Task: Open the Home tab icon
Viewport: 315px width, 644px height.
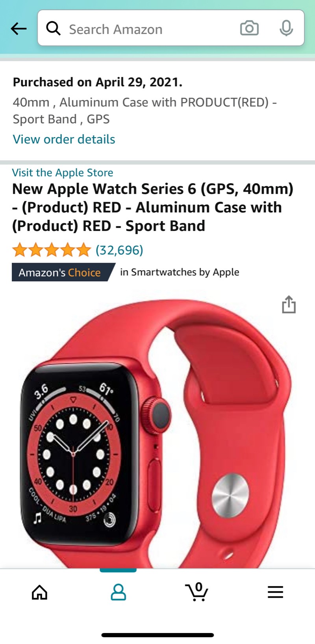Action: pos(39,592)
